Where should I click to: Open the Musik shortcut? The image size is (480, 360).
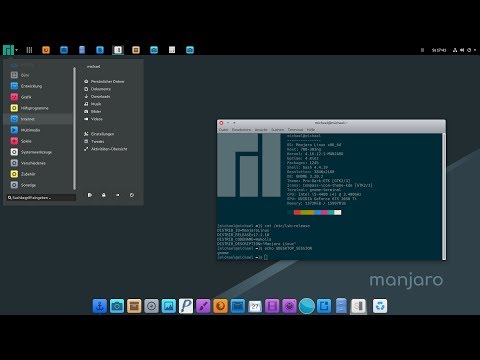click(x=93, y=104)
